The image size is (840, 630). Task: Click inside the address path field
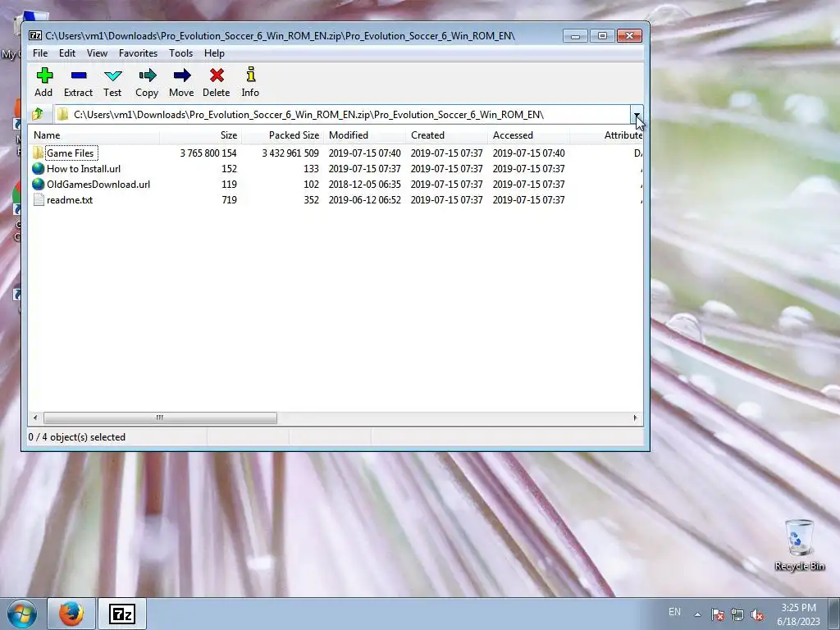[343, 115]
